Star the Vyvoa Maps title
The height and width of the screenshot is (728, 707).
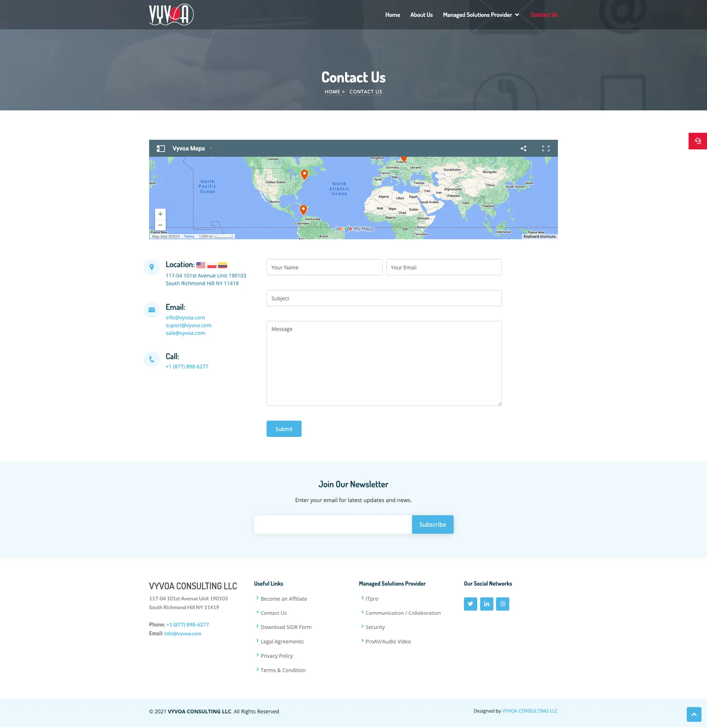(211, 148)
